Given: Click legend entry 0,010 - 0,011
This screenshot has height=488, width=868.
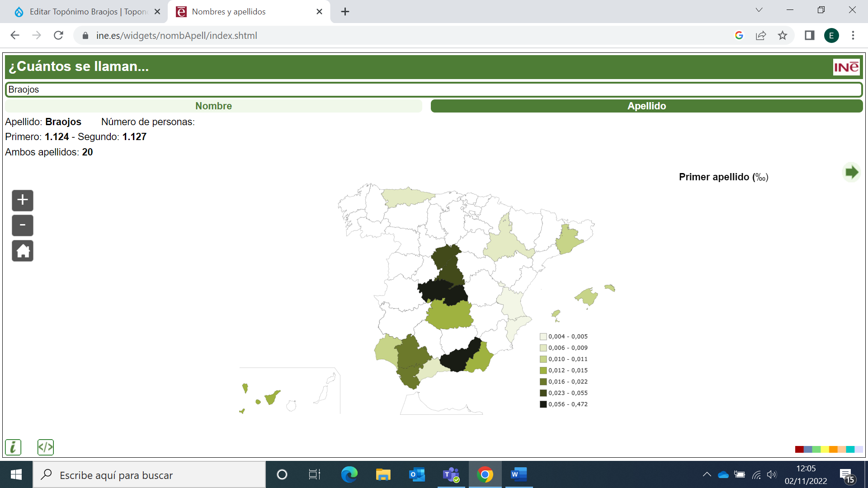Looking at the screenshot, I should tap(564, 359).
